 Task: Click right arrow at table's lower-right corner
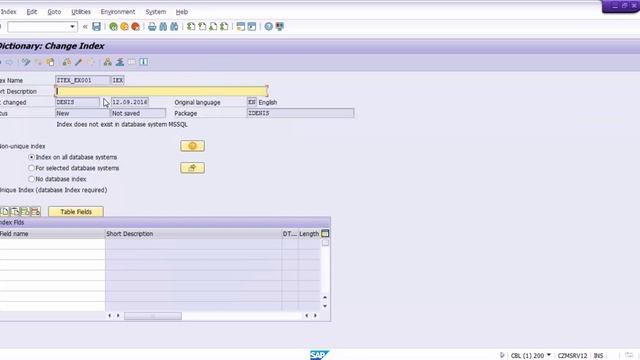click(x=315, y=316)
